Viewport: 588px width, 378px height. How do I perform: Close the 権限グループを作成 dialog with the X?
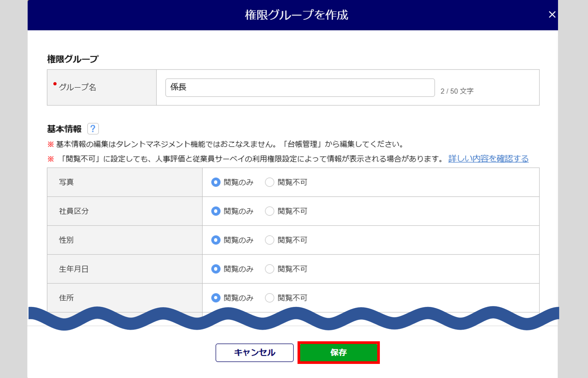552,14
